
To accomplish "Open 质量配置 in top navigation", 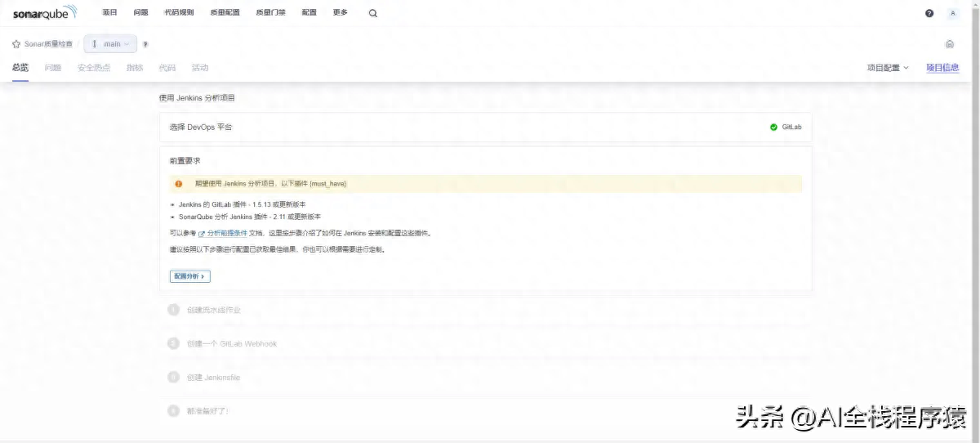I will (x=225, y=13).
